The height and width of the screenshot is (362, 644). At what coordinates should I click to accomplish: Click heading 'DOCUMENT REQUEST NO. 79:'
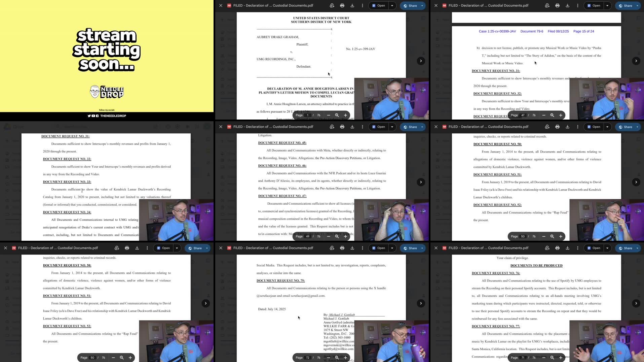[280, 281]
